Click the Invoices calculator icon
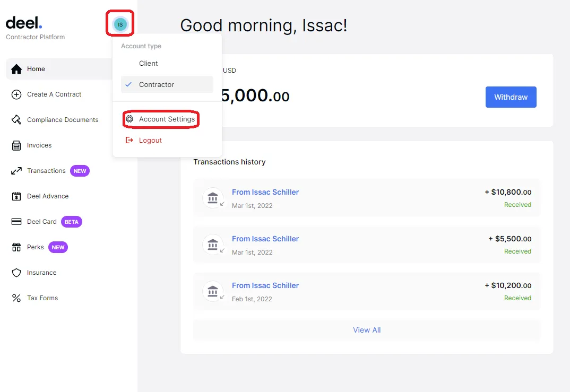The height and width of the screenshot is (392, 570). (x=16, y=145)
